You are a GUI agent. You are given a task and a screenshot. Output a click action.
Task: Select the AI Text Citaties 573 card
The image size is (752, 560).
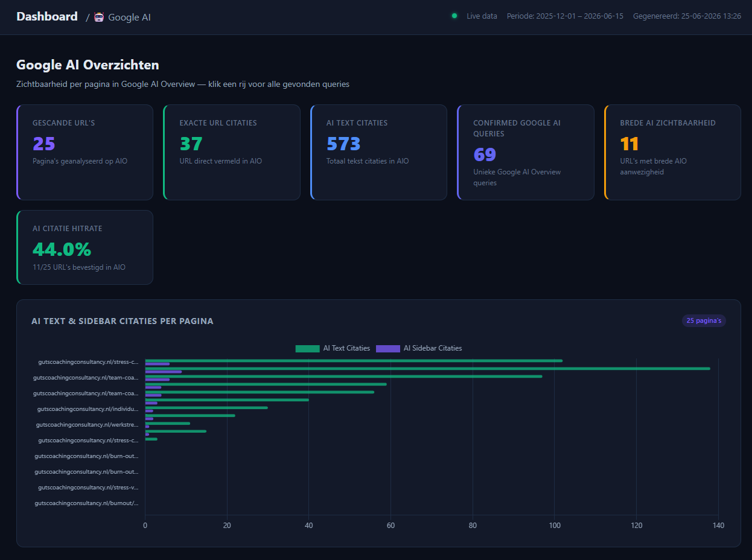(x=378, y=152)
